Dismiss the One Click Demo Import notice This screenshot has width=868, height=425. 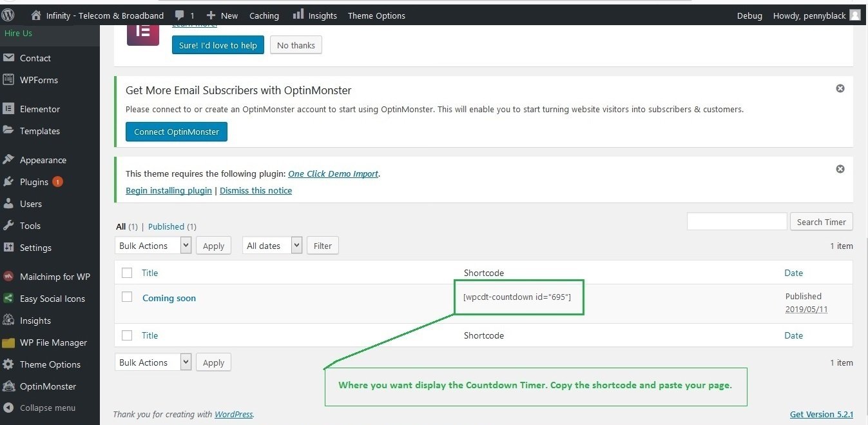pos(840,169)
